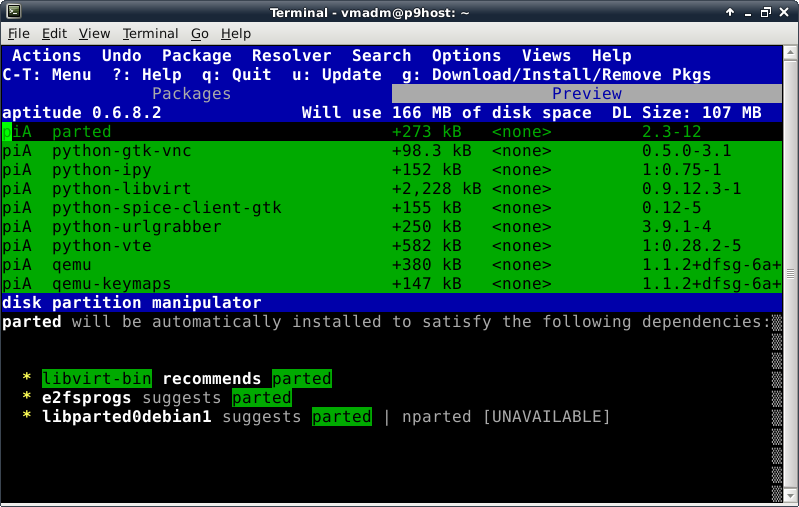Click libparted0debian1 in the dependency list
Viewport: 799px width, 507px height.
coord(126,417)
